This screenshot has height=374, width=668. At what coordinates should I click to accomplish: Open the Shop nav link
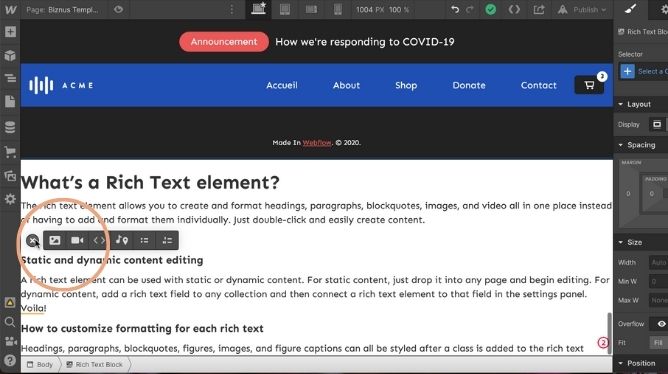tap(406, 85)
